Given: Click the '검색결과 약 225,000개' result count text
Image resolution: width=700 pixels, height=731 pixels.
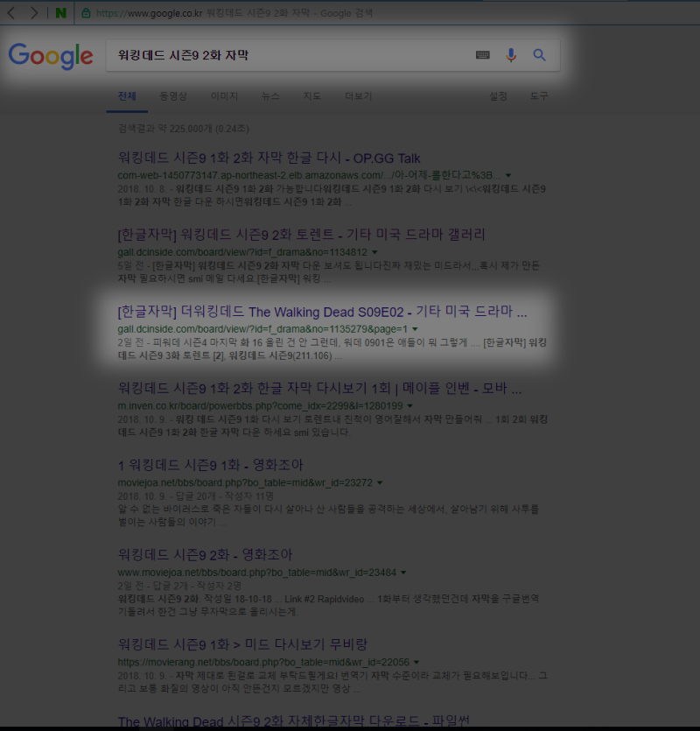Looking at the screenshot, I should [183, 129].
